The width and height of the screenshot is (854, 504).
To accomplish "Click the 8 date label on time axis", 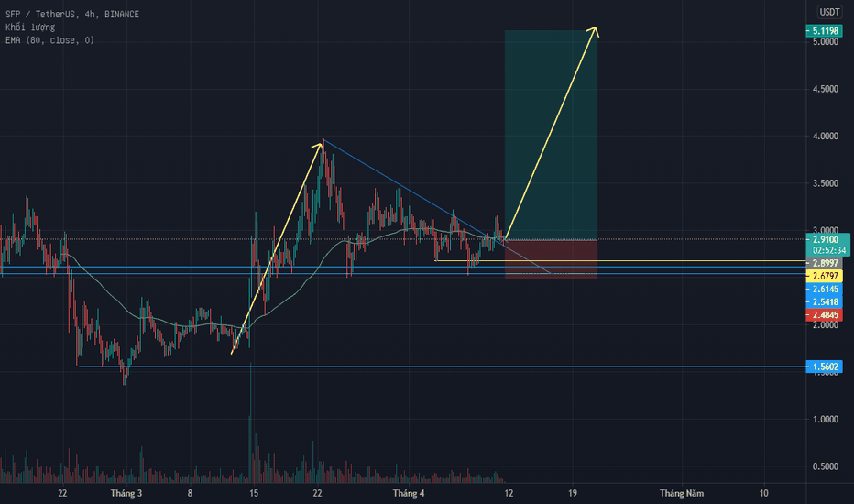I will pyautogui.click(x=190, y=494).
